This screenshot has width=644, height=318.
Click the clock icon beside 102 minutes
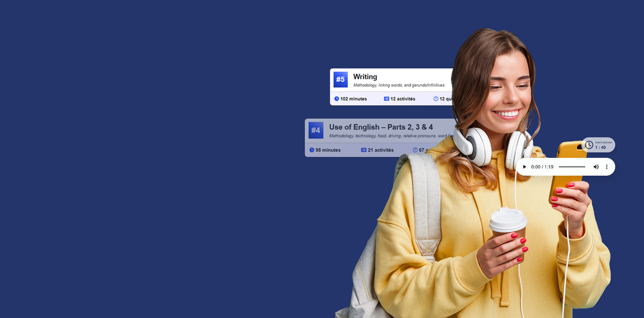click(x=336, y=99)
